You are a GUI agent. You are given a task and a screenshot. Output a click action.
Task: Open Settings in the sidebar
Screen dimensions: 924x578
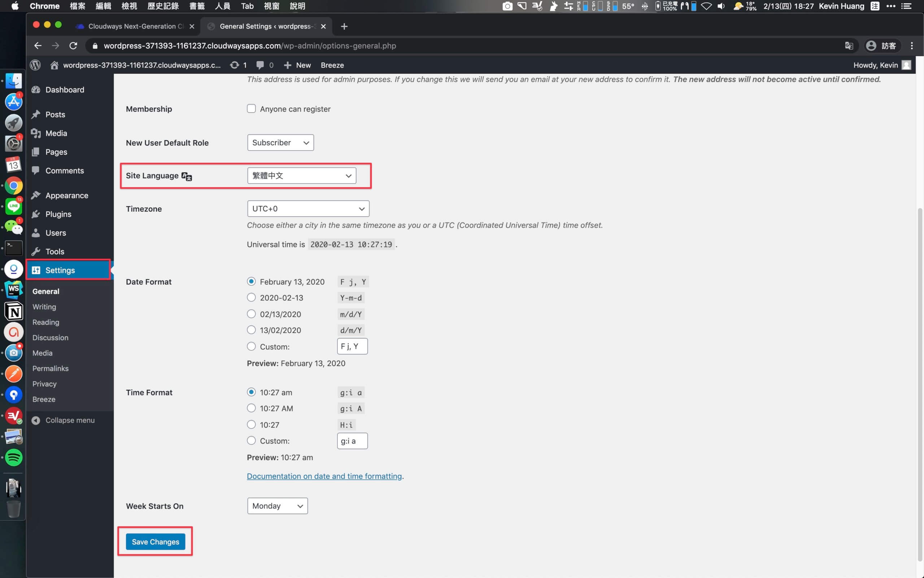coord(68,270)
